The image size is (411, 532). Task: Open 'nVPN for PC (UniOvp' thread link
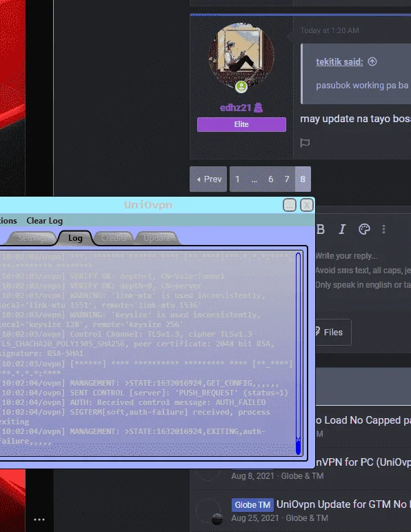point(363,462)
